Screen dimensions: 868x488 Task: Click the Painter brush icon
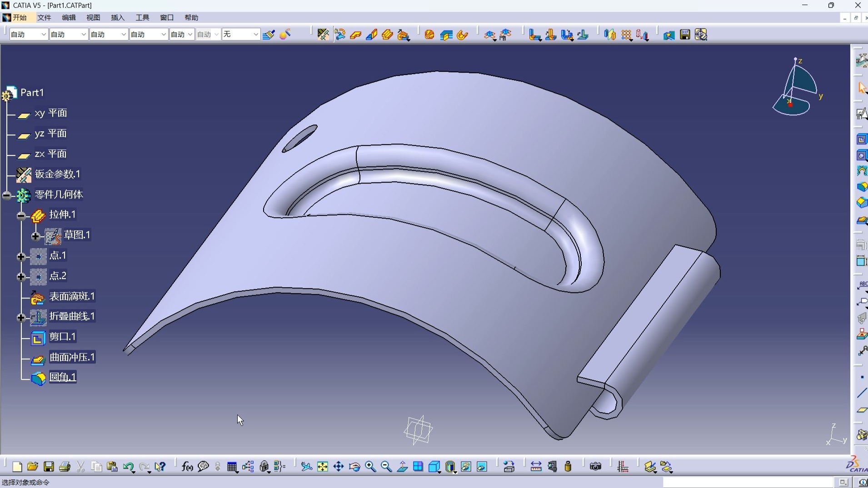(269, 35)
